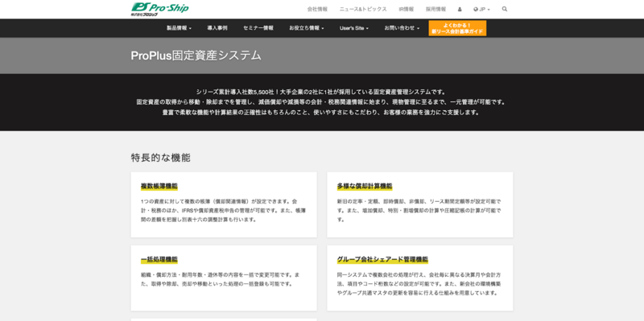
Task: Open 会社情報 link
Action: point(317,9)
